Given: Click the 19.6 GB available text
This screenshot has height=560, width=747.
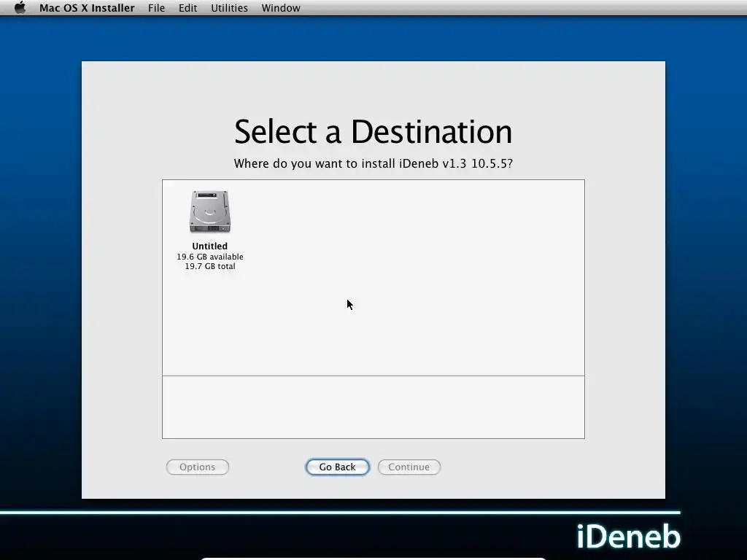Looking at the screenshot, I should [x=210, y=257].
